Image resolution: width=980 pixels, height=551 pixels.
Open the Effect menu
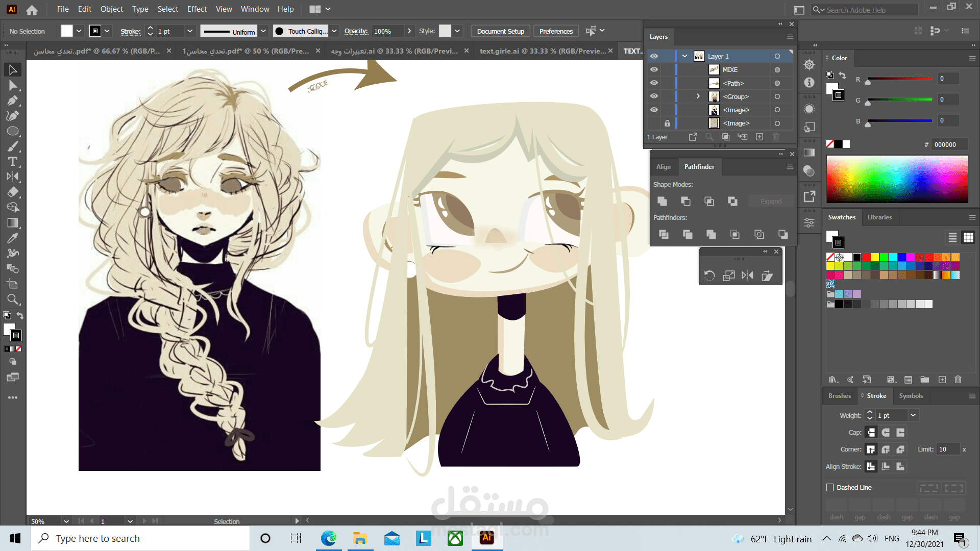point(197,9)
